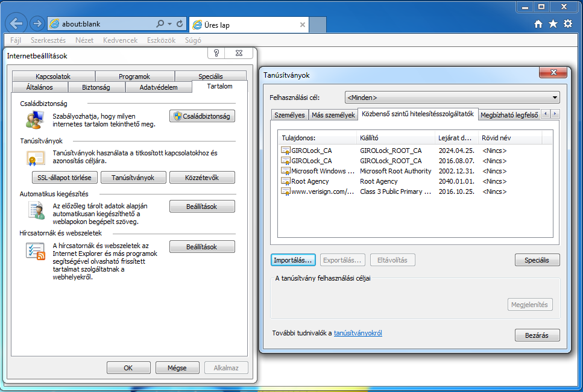This screenshot has width=583, height=392.
Task: Go back with the browser back arrow
Action: pyautogui.click(x=16, y=23)
